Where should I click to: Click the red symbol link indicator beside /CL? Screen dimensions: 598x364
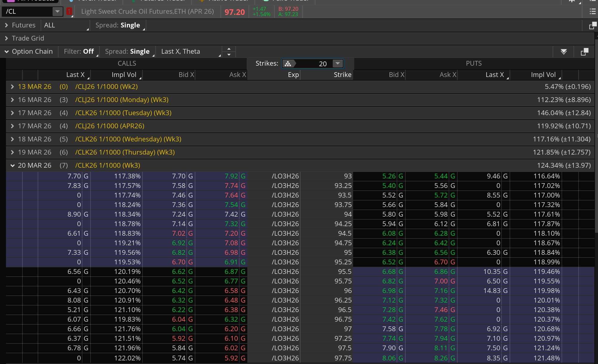coord(69,12)
